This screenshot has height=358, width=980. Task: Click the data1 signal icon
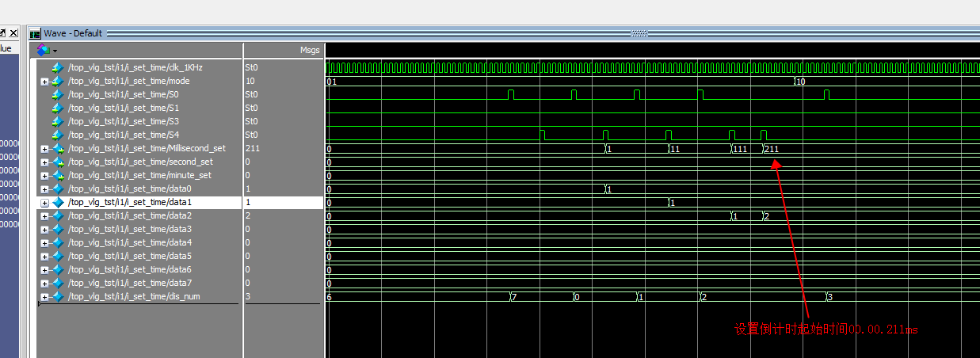click(57, 203)
